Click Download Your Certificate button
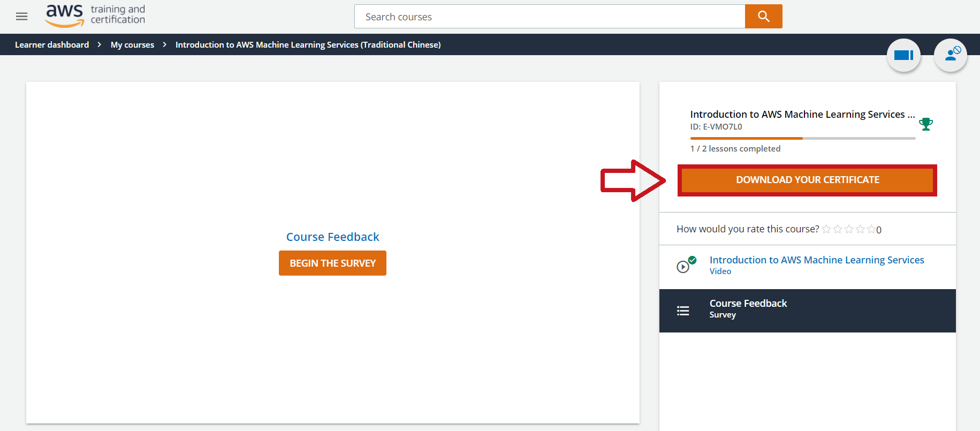 (807, 180)
